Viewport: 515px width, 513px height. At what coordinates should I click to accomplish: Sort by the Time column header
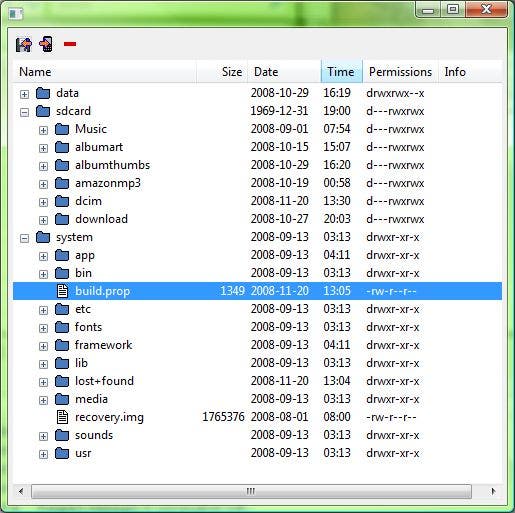pos(342,72)
